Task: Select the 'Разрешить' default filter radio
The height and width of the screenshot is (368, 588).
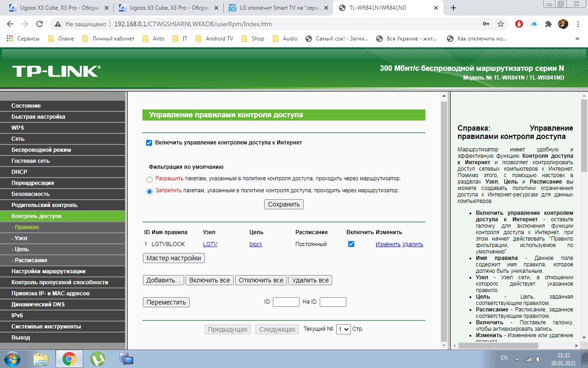Action: coord(149,179)
